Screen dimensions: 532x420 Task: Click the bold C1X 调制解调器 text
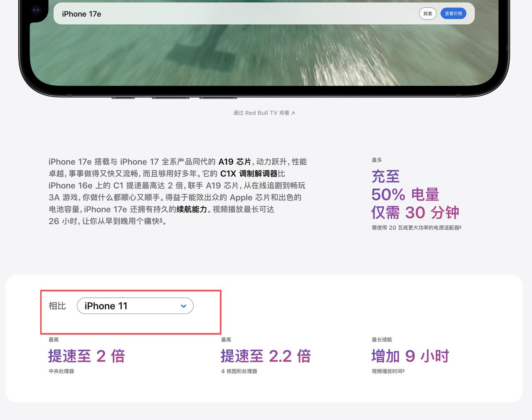(x=249, y=174)
